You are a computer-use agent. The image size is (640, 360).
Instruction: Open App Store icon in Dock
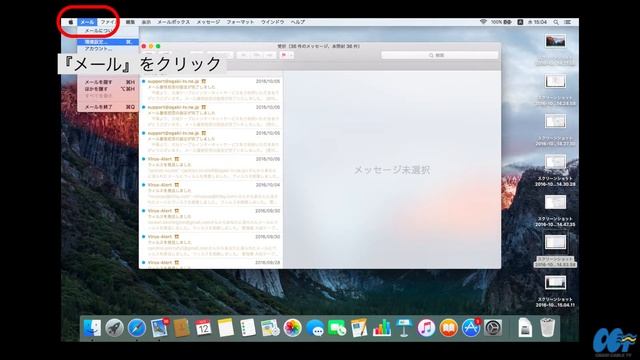click(471, 328)
